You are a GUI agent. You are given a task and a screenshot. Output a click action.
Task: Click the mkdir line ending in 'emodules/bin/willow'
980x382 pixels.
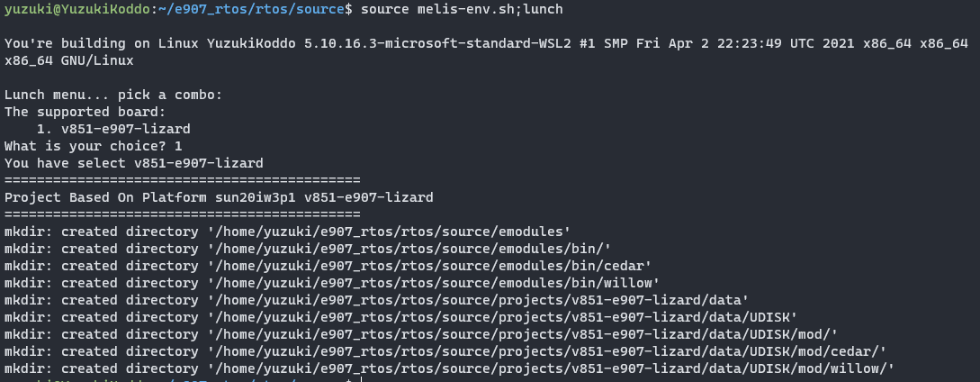click(329, 283)
